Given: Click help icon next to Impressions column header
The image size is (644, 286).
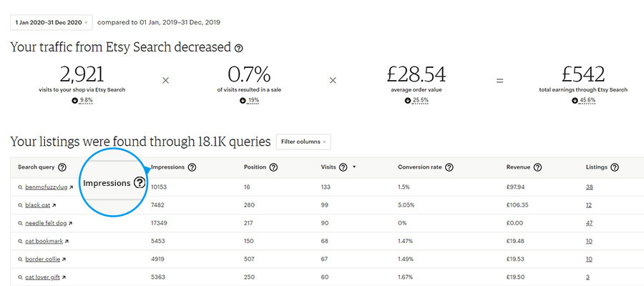Looking at the screenshot, I should [192, 167].
